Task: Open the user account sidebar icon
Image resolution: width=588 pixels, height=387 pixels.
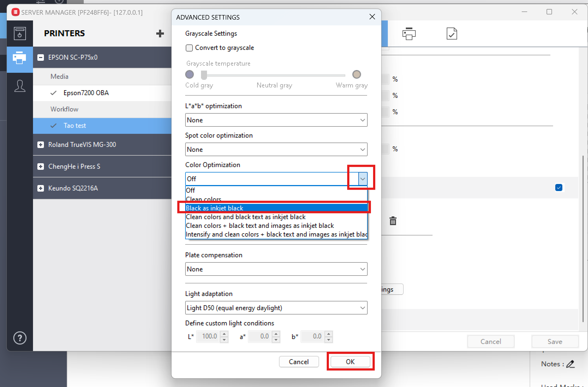Action: [x=20, y=86]
